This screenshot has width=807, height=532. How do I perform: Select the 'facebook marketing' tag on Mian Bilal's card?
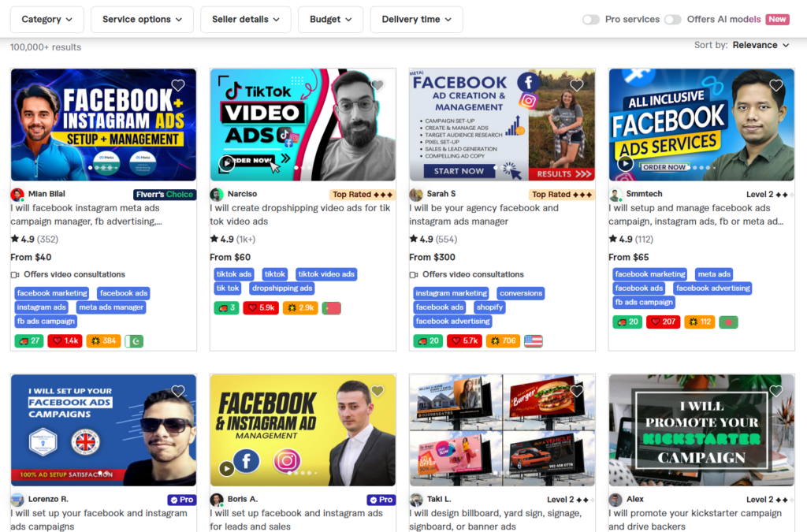52,293
